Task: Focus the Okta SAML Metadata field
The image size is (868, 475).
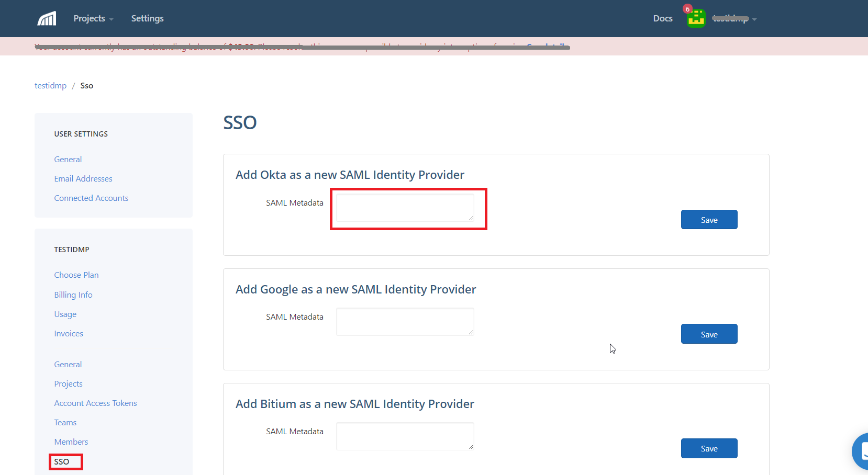Action: 405,208
